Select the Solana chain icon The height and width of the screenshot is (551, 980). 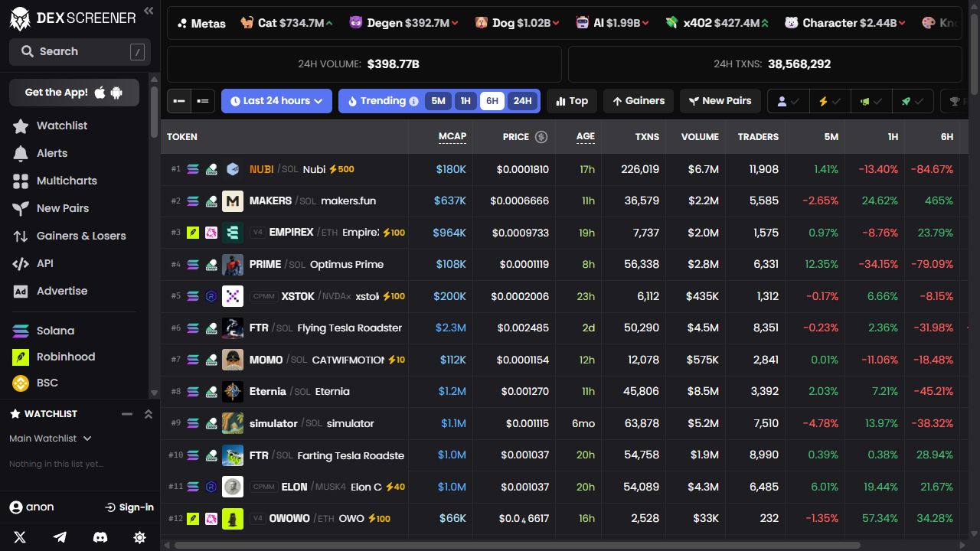click(21, 331)
